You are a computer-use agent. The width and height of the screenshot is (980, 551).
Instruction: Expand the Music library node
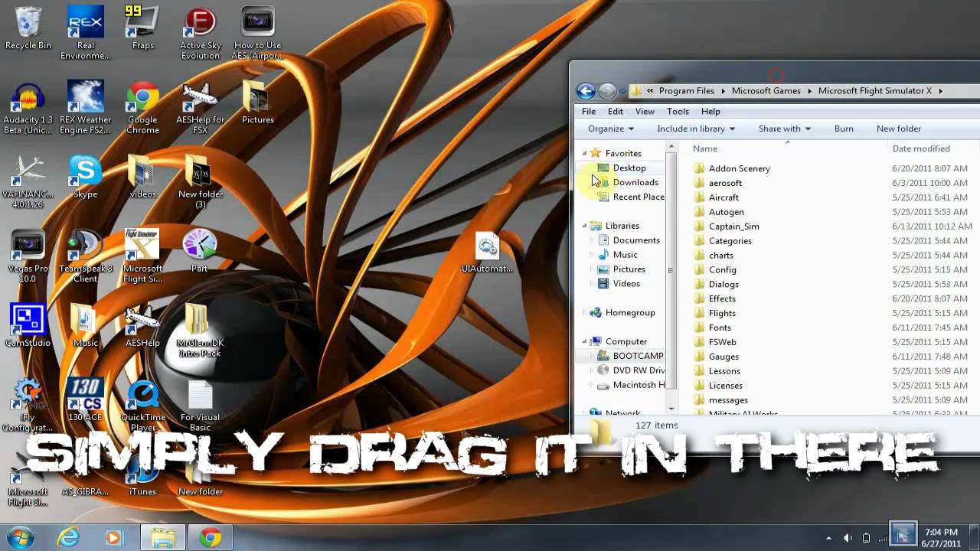tap(591, 255)
